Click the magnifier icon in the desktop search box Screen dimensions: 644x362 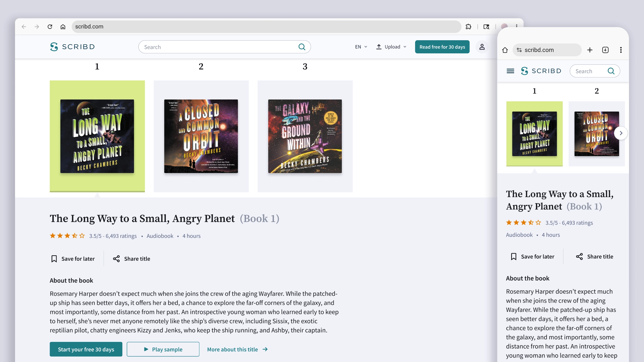(302, 47)
